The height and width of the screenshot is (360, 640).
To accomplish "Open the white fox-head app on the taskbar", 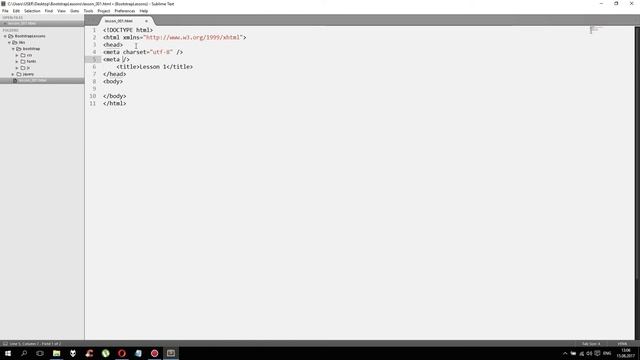I will (73, 353).
